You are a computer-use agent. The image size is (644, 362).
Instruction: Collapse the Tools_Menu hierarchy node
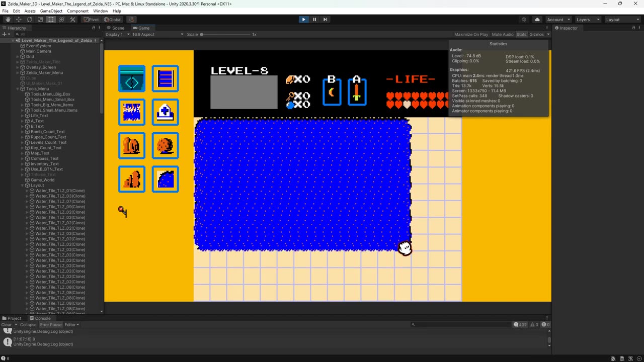coord(18,89)
